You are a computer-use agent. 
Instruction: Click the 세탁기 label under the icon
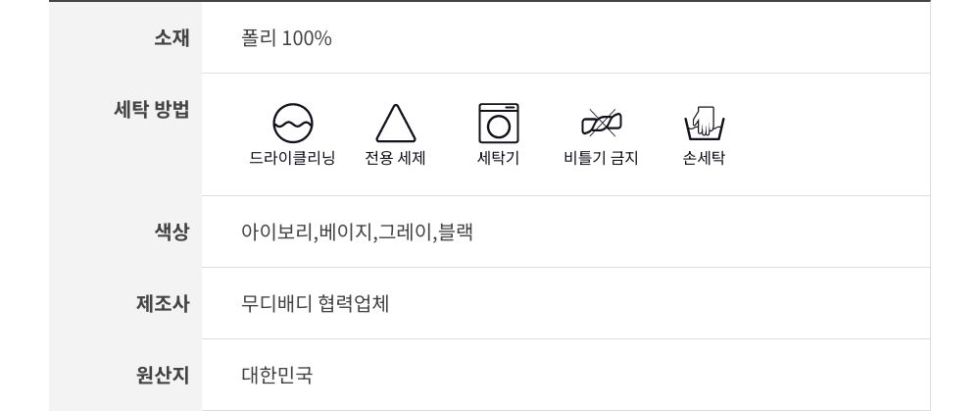tap(498, 158)
